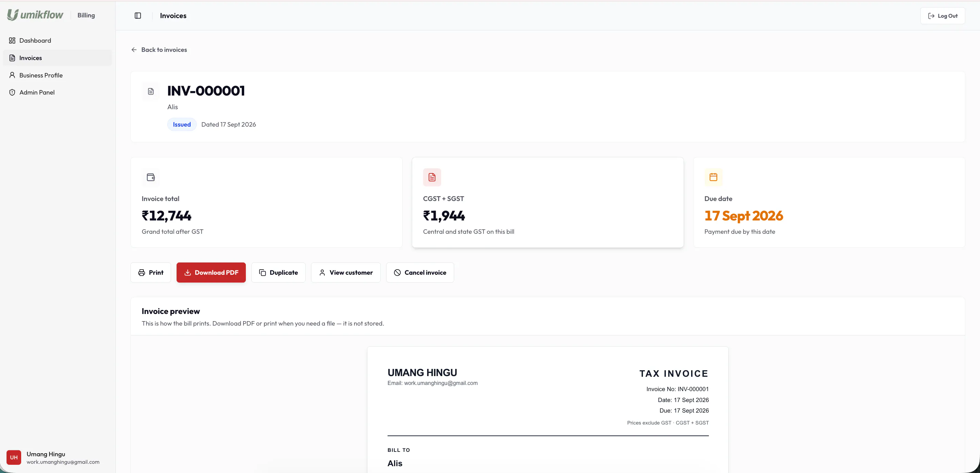This screenshot has height=473, width=980.
Task: Go back to invoices
Action: (x=159, y=50)
